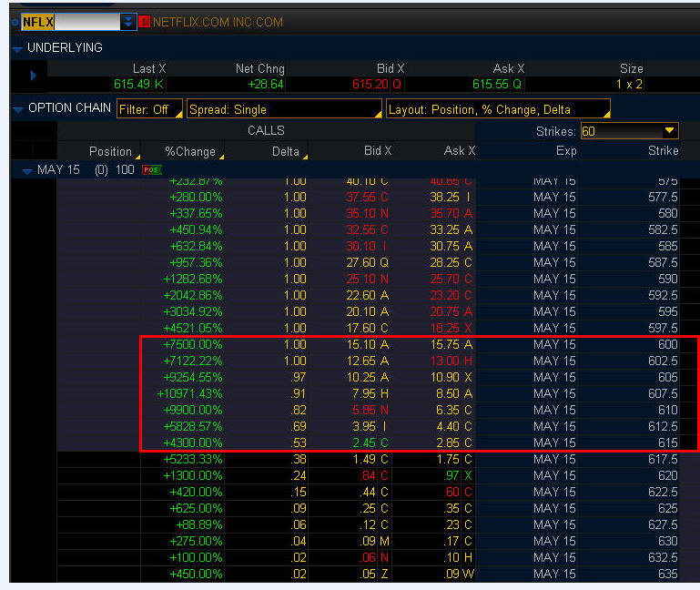Collapse the UNDERLYING section
The image size is (700, 590).
(x=17, y=48)
